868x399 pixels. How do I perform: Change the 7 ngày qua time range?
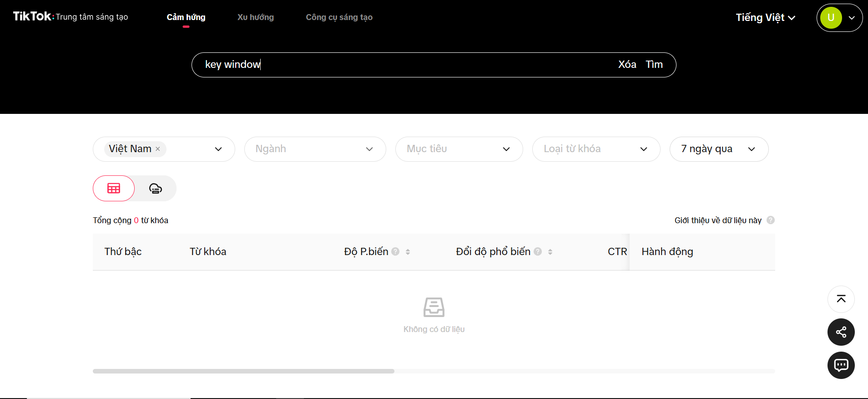719,149
